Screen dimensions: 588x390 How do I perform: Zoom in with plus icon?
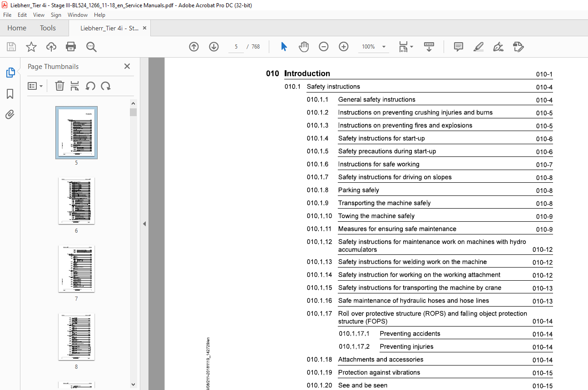point(344,47)
